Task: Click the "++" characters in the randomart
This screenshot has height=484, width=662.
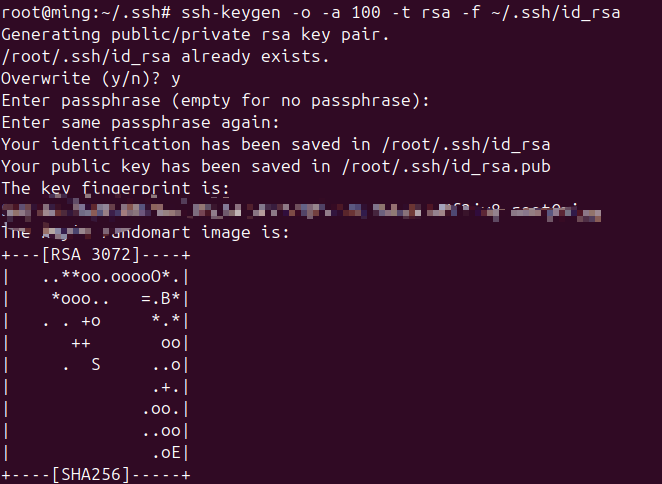Action: [81, 342]
